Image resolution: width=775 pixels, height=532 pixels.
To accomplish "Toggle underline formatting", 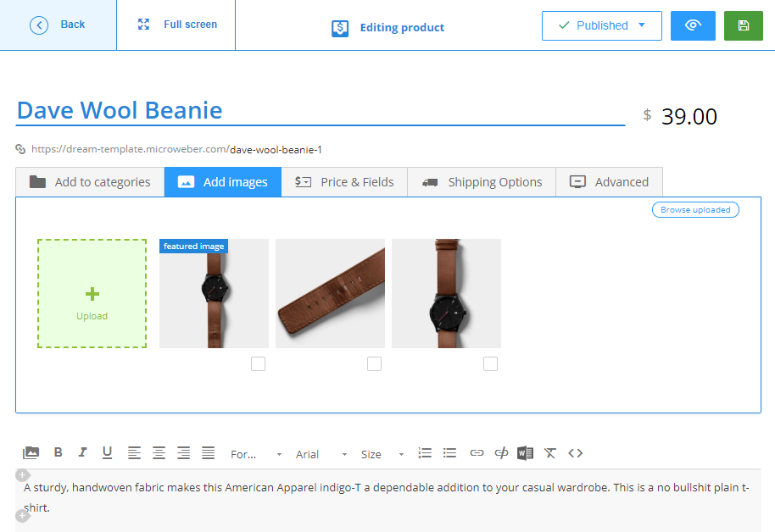I will pyautogui.click(x=107, y=452).
